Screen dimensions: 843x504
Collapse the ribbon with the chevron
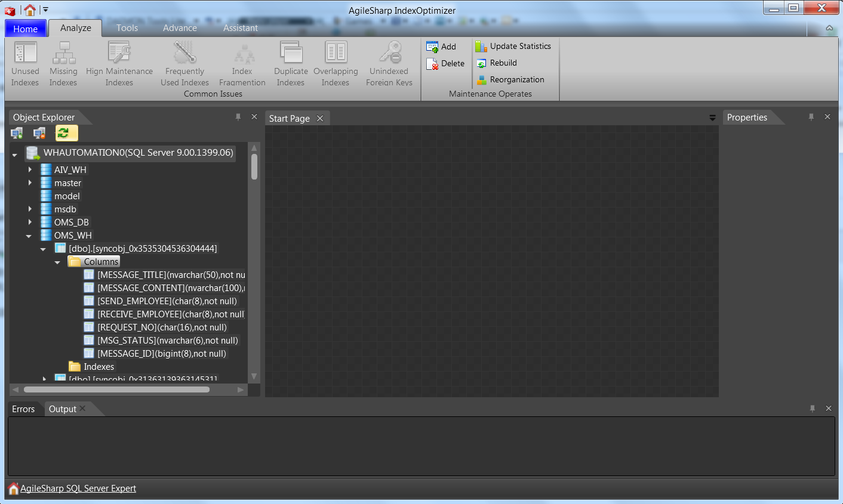(829, 28)
